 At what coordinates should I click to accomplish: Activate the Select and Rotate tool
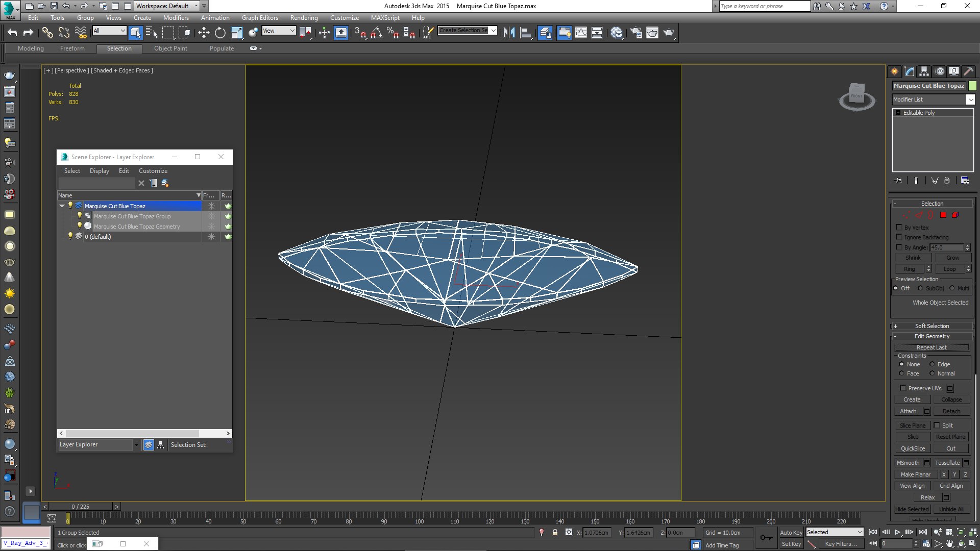[220, 33]
